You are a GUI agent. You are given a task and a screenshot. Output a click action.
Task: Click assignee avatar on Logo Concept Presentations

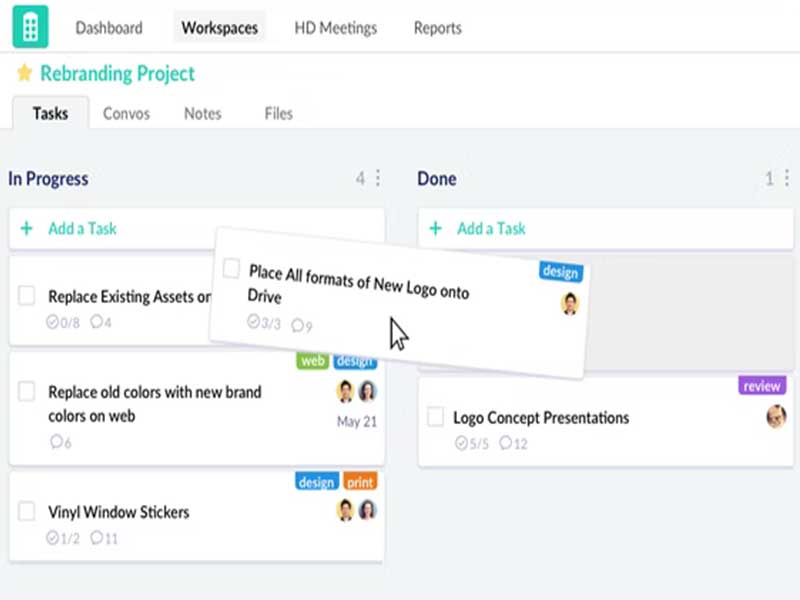tap(776, 416)
